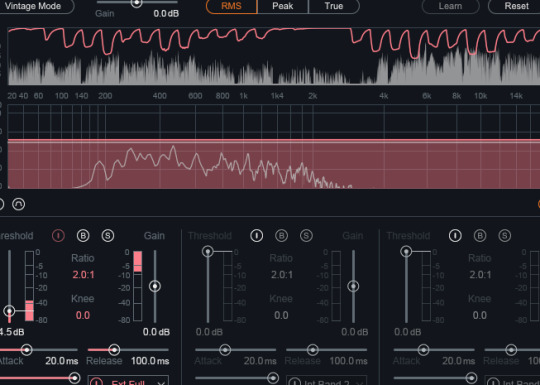The width and height of the screenshot is (540, 385).
Task: Toggle the Int Band 2 sidechain power icon
Action: [x=294, y=382]
